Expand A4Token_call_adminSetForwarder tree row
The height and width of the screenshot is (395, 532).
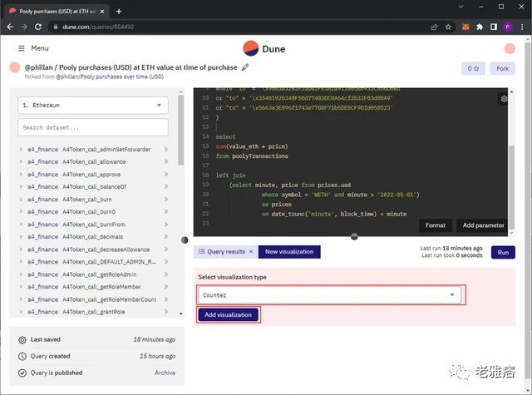(21, 150)
